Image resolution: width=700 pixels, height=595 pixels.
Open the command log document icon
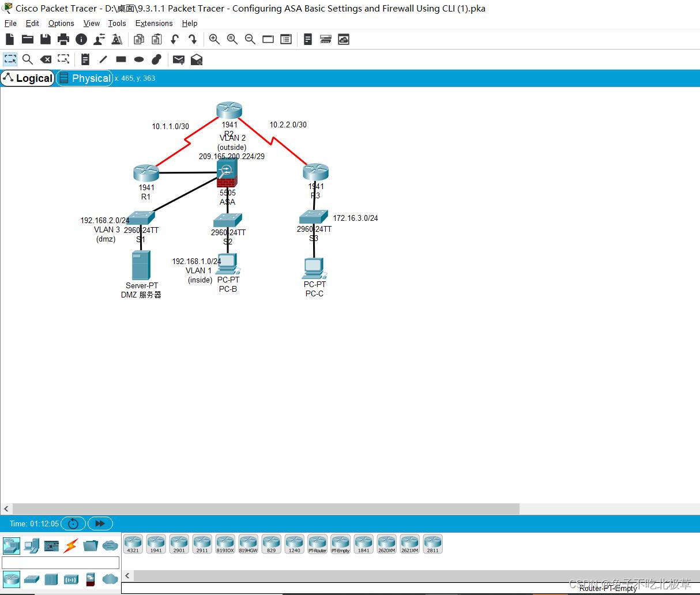click(308, 39)
